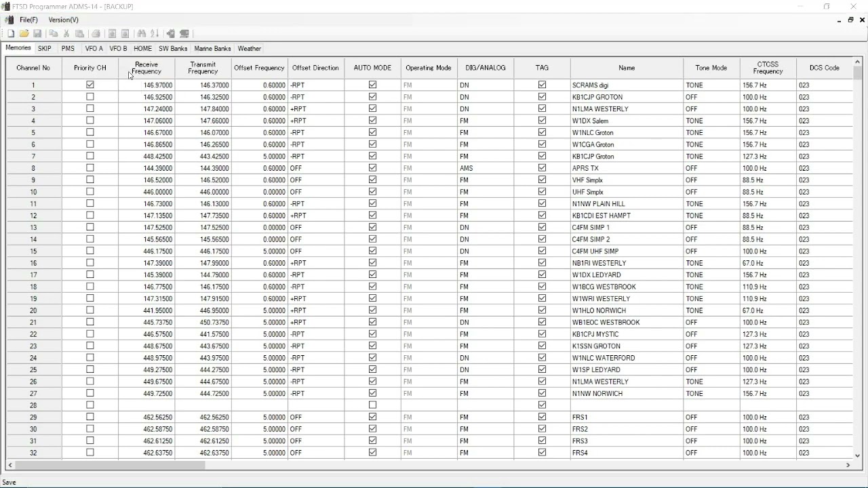Check Priority CH for channel 16
868x488 pixels.
click(90, 263)
